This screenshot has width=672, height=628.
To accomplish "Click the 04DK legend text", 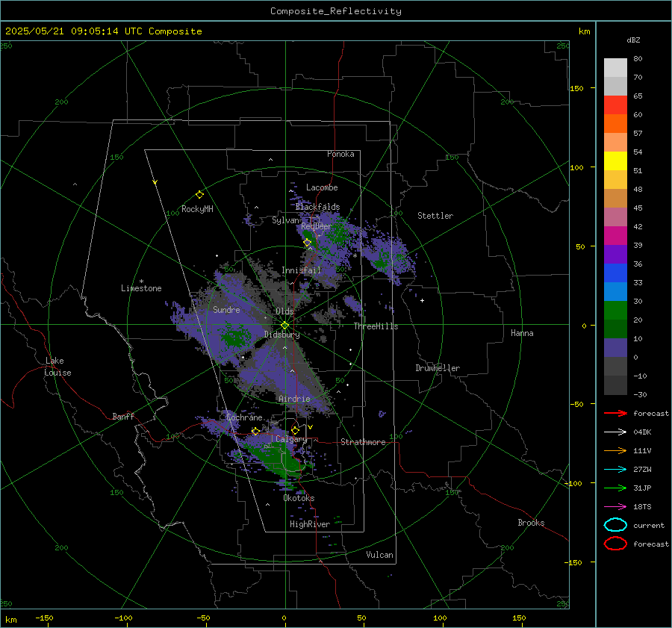I will [642, 432].
